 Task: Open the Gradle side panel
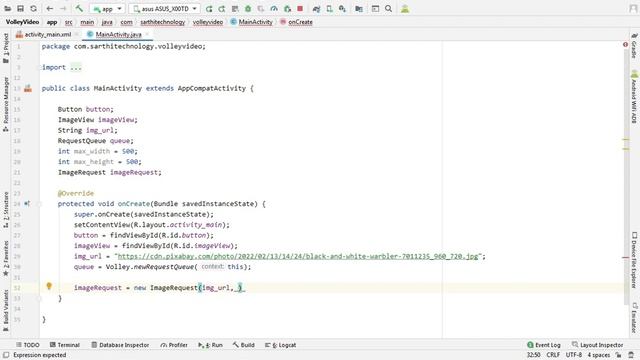coord(634,46)
